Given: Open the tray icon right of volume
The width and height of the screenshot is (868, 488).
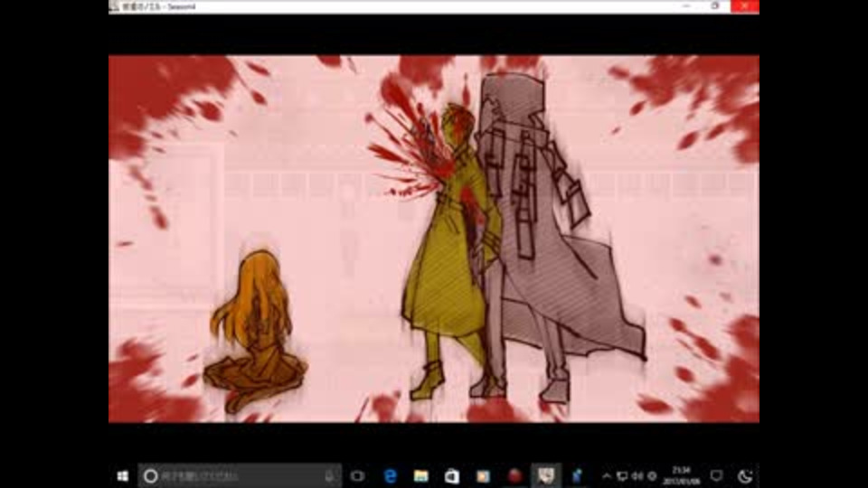Looking at the screenshot, I should (x=652, y=476).
